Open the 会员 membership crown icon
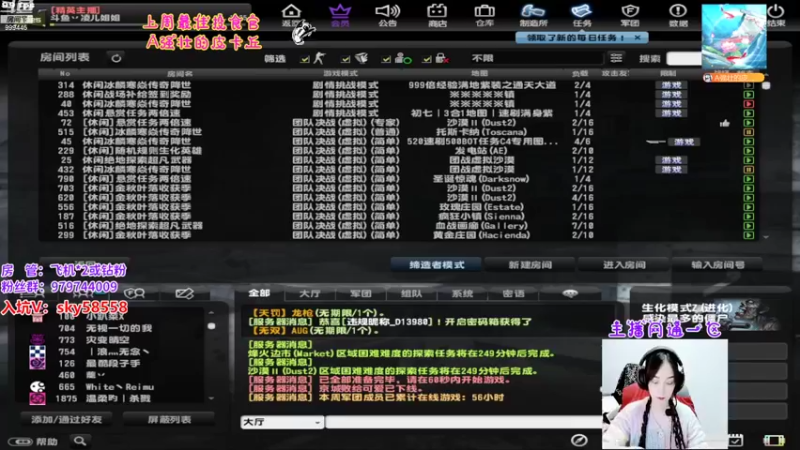The image size is (800, 450). coord(340,15)
